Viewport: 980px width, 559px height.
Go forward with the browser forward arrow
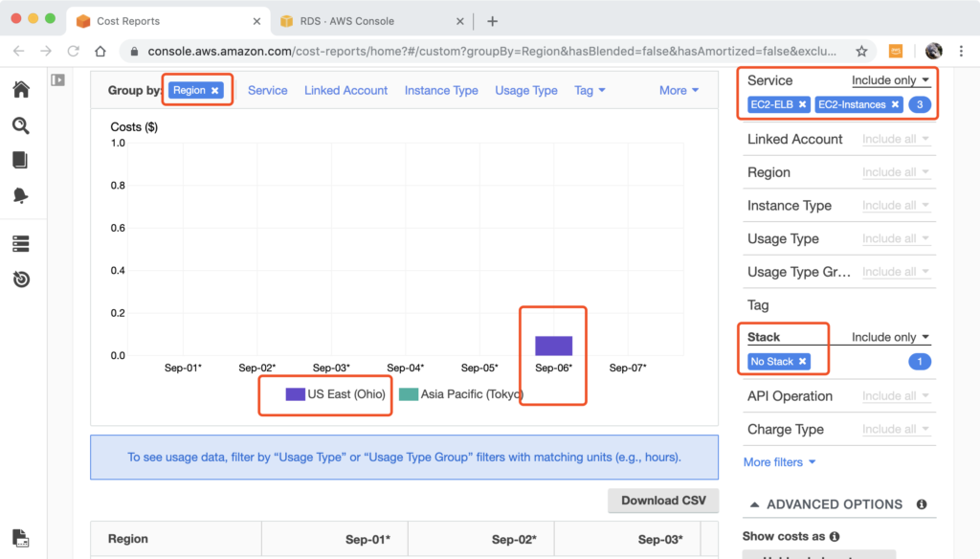coord(46,52)
